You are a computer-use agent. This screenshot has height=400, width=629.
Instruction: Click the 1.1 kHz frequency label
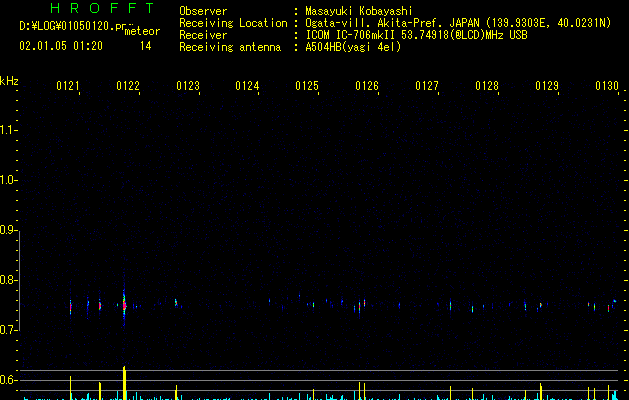point(7,130)
